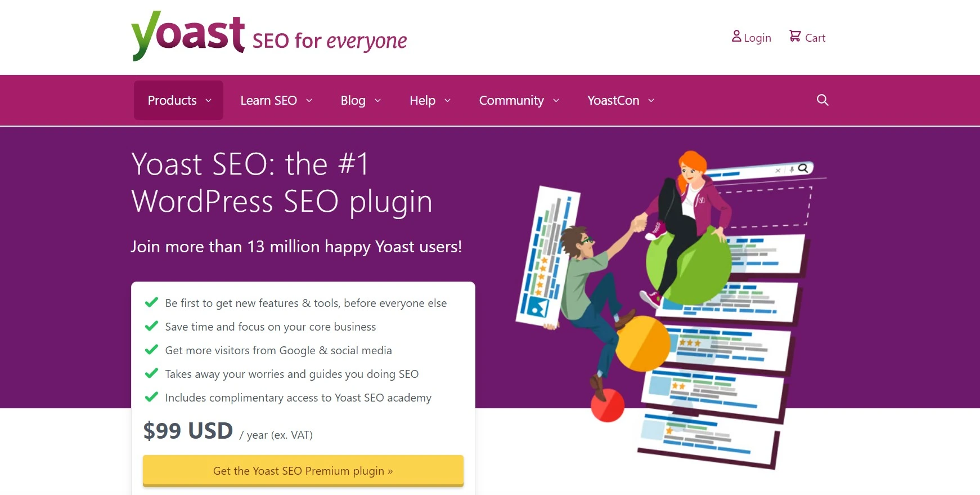The height and width of the screenshot is (495, 980).
Task: Click checkmark beside 'Get more visitors from Google'
Action: [151, 350]
